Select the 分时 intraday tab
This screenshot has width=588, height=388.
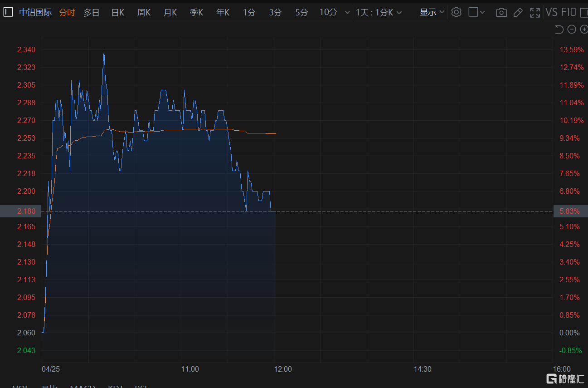click(67, 12)
